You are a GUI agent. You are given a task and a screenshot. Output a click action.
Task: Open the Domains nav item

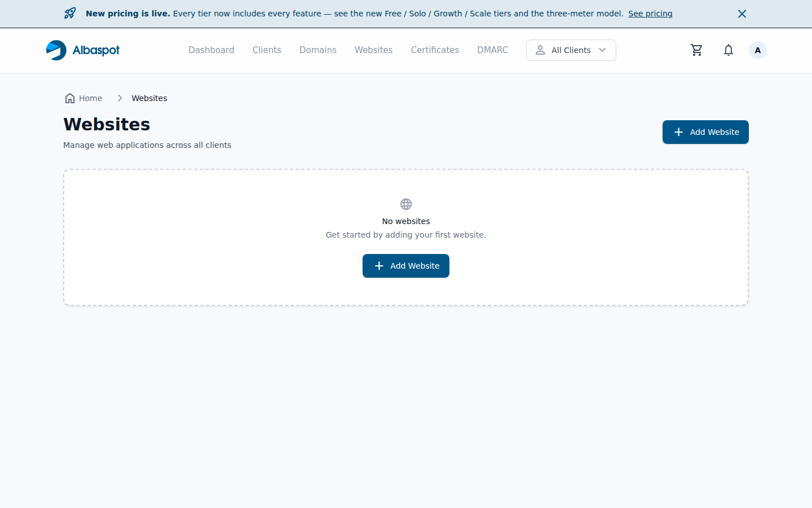coord(318,50)
